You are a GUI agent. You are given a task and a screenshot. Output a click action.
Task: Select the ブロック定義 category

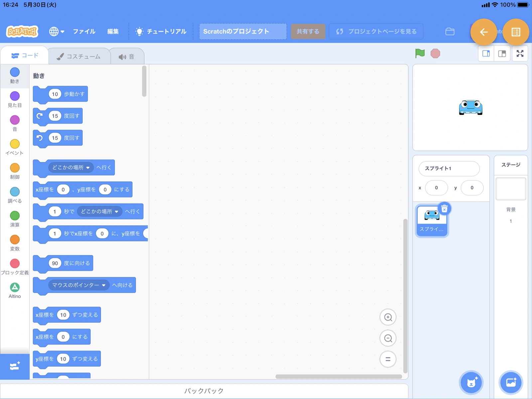[15, 267]
